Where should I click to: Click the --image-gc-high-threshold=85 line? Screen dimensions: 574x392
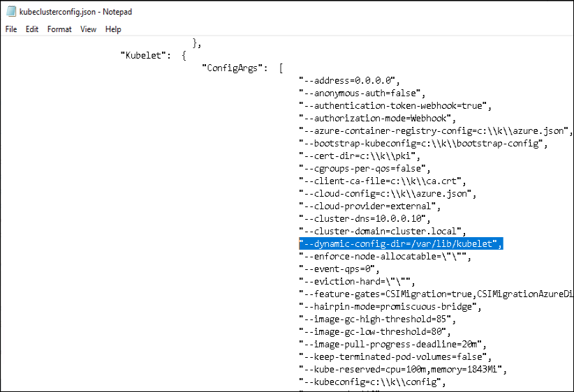coord(377,319)
